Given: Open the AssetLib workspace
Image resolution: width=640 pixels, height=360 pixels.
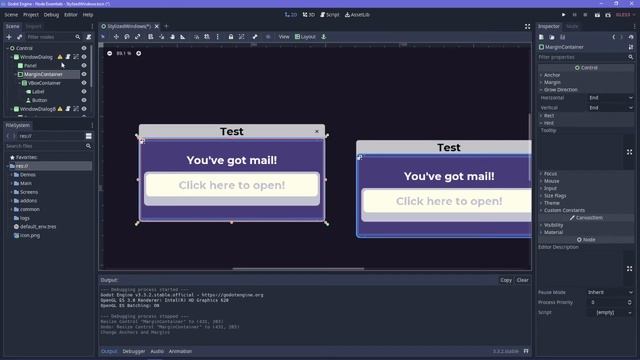Looking at the screenshot, I should 357,15.
